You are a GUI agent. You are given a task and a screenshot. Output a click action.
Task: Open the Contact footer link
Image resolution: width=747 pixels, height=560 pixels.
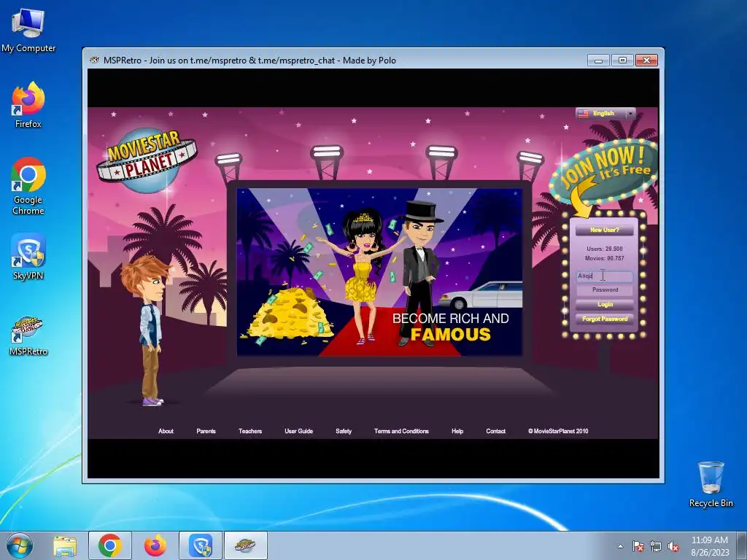tap(495, 432)
